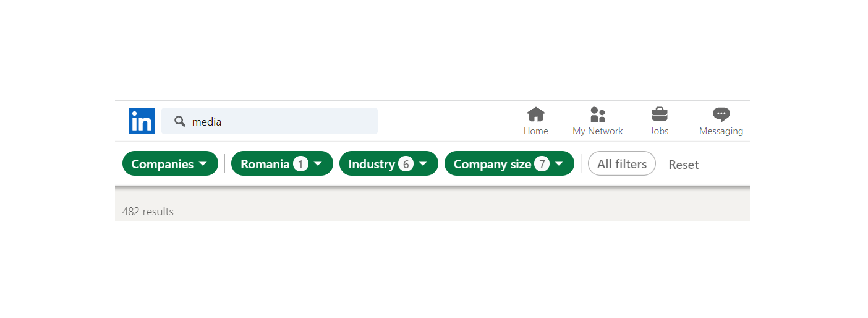The height and width of the screenshot is (318, 868).
Task: Click the Jobs briefcase icon
Action: [x=659, y=114]
